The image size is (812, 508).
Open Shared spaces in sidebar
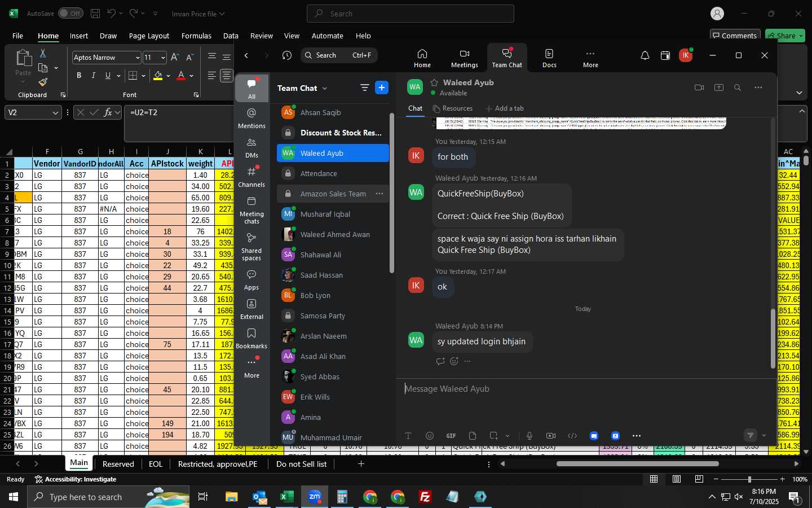pyautogui.click(x=251, y=247)
